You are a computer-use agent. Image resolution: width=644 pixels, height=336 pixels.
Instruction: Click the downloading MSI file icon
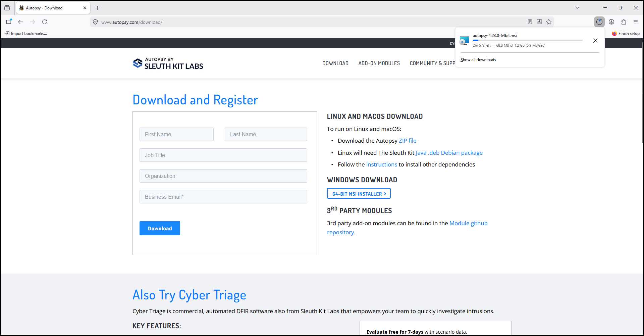pyautogui.click(x=465, y=41)
